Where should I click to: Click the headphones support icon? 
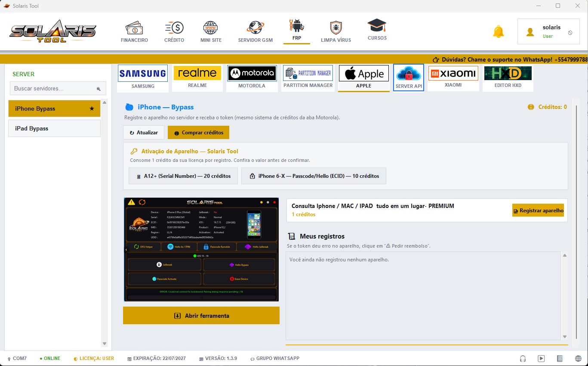pos(523,358)
